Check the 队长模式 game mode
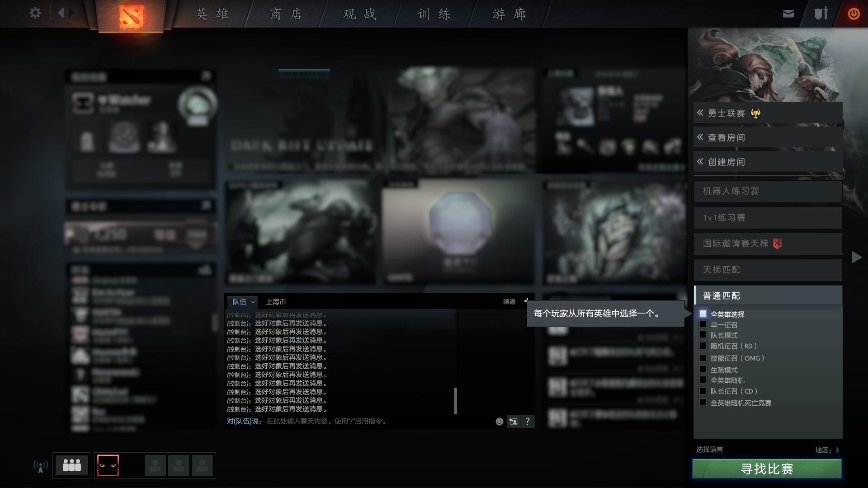This screenshot has height=488, width=868. coord(703,335)
